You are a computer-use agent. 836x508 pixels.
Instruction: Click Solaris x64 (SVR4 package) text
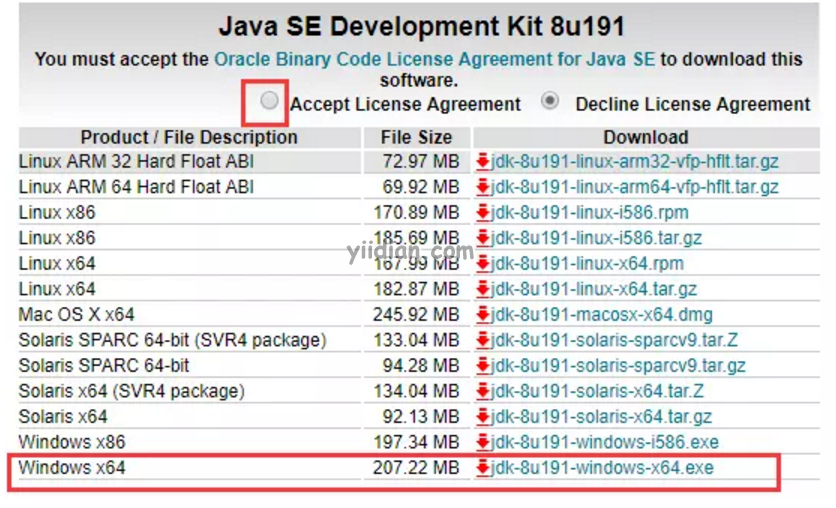tap(132, 391)
